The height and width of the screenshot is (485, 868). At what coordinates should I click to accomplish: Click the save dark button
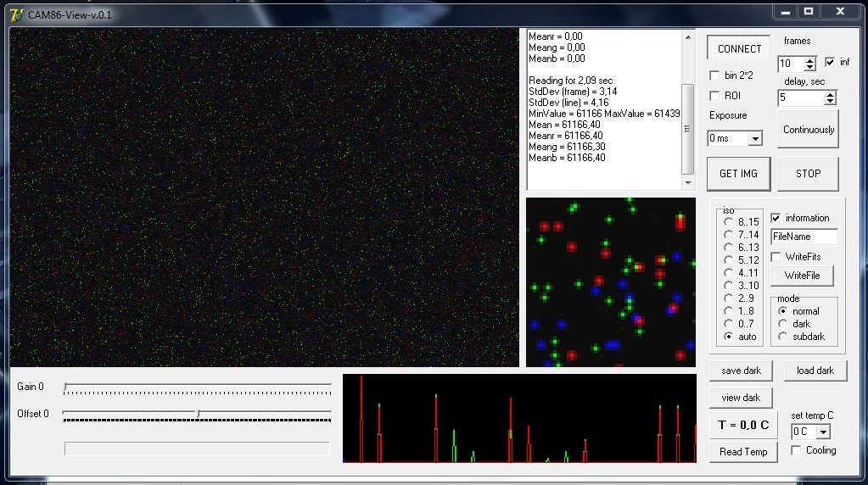pyautogui.click(x=741, y=371)
